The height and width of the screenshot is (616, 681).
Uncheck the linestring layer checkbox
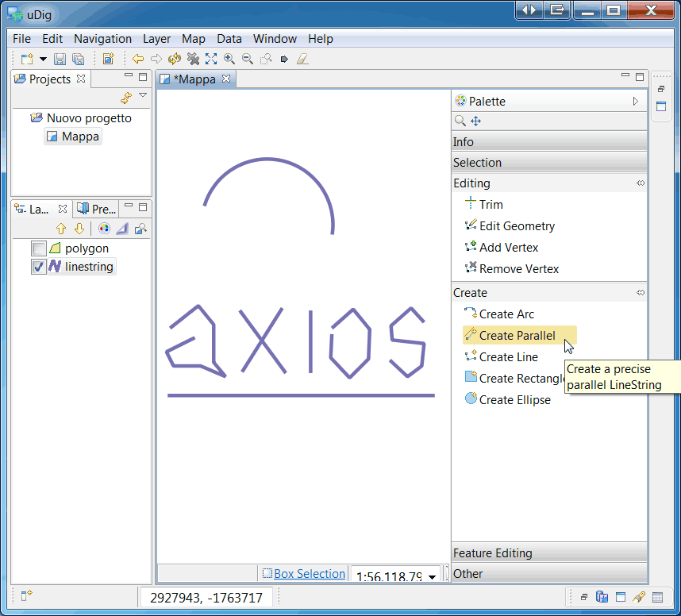39,266
